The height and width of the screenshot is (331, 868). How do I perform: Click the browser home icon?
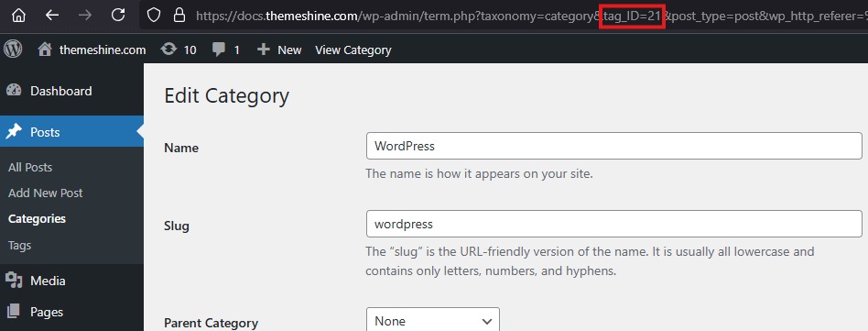click(x=18, y=15)
